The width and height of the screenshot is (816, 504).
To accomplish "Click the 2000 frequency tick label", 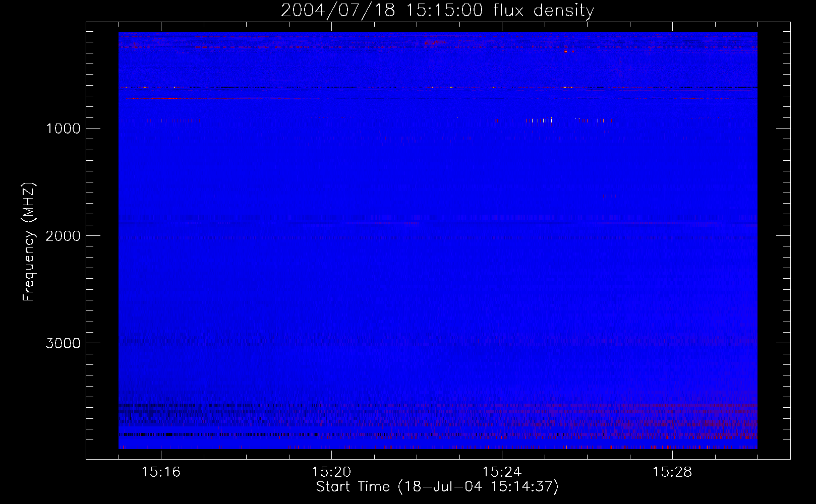I will (x=63, y=236).
